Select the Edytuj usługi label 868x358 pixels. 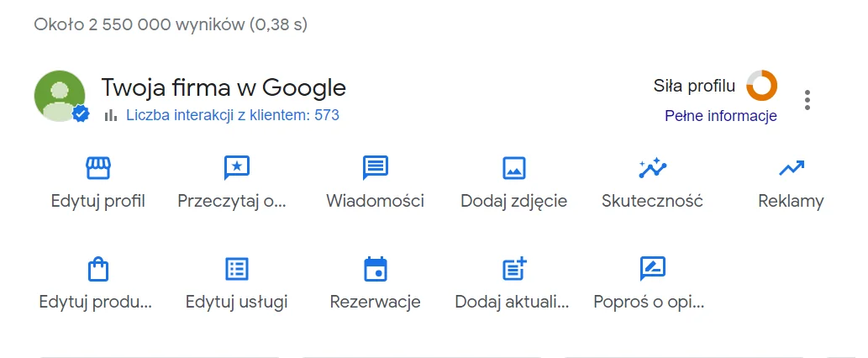click(x=237, y=302)
